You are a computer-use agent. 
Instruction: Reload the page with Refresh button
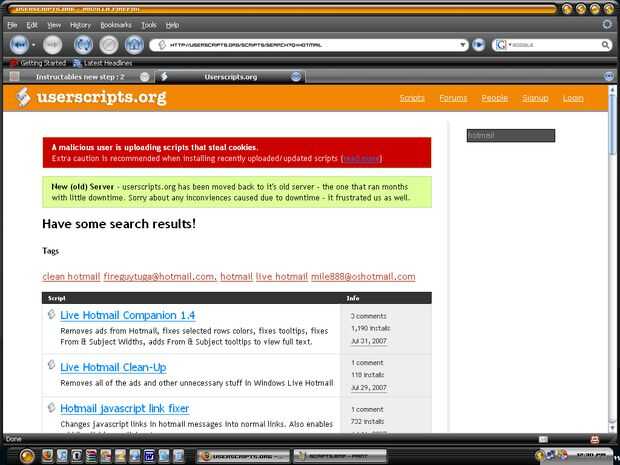83,45
